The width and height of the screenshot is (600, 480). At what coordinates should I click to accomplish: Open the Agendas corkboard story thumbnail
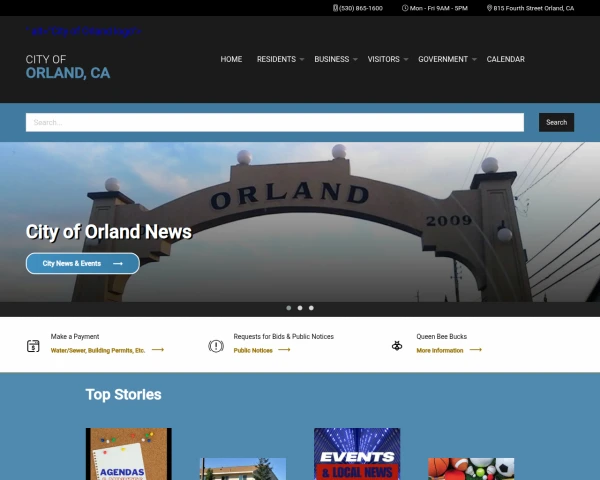tap(129, 454)
